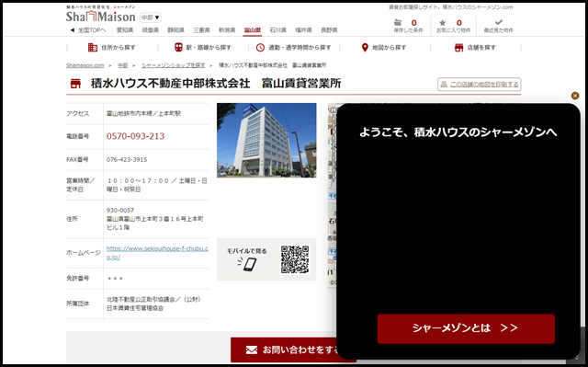
Task: Follow the 中部 breadcrumb link
Action: point(123,65)
